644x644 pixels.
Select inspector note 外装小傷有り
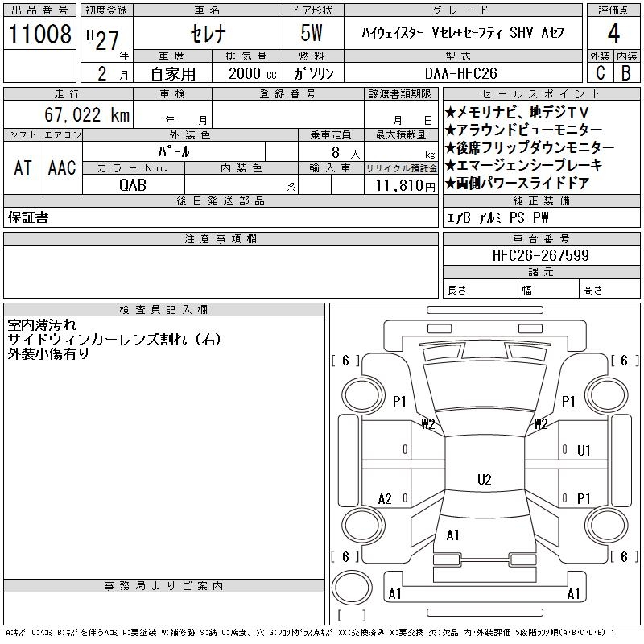[x=48, y=353]
